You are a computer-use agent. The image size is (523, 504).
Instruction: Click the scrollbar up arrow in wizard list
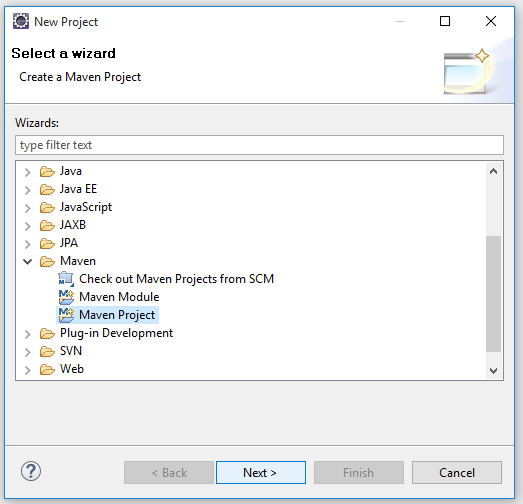pyautogui.click(x=493, y=171)
